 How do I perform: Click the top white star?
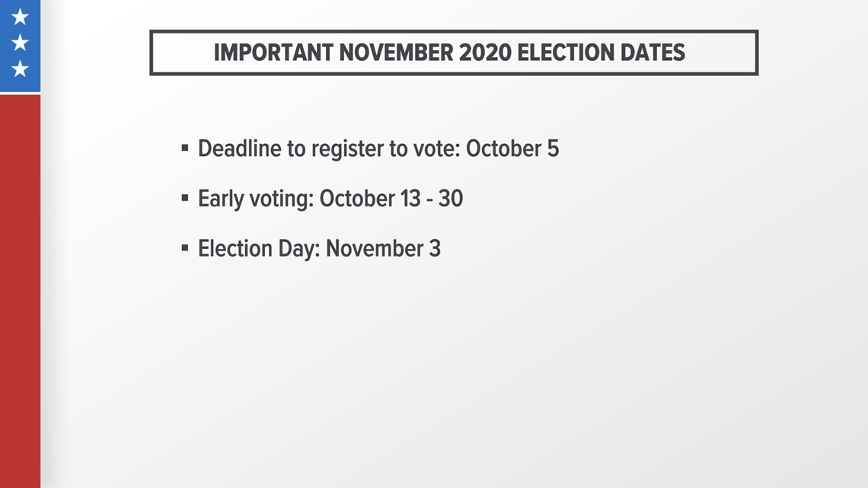point(20,17)
